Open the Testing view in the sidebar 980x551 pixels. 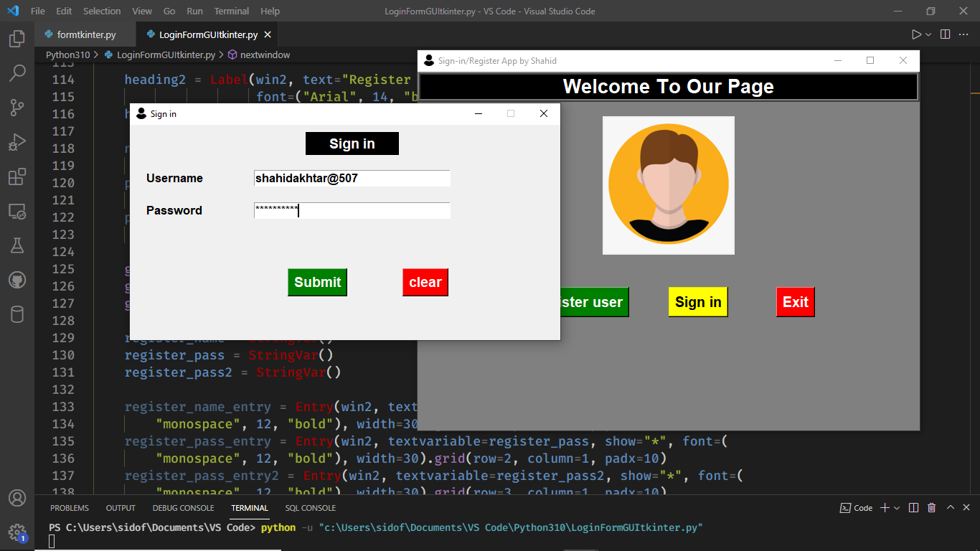pyautogui.click(x=17, y=245)
